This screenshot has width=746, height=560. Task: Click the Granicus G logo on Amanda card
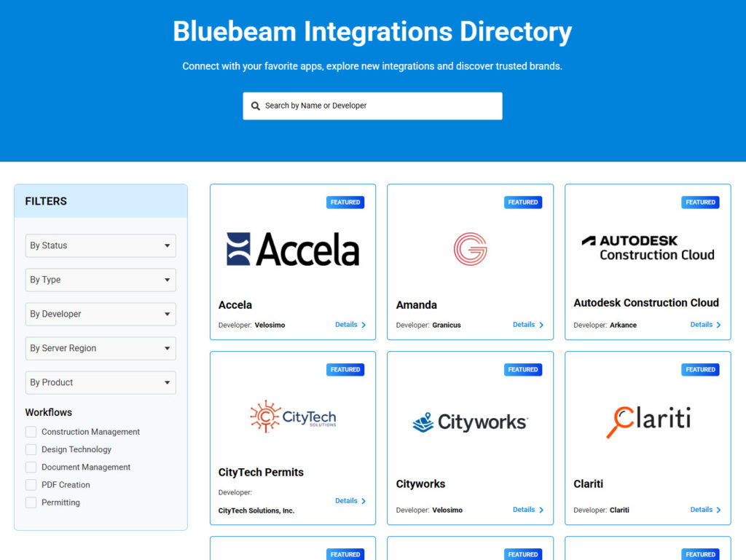(x=470, y=249)
